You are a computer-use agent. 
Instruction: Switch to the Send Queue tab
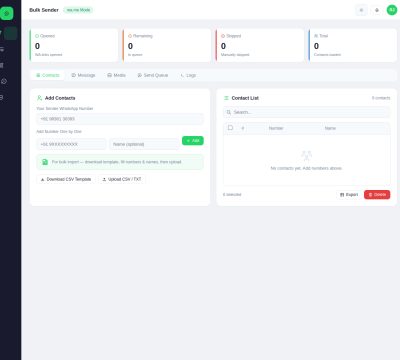click(153, 75)
